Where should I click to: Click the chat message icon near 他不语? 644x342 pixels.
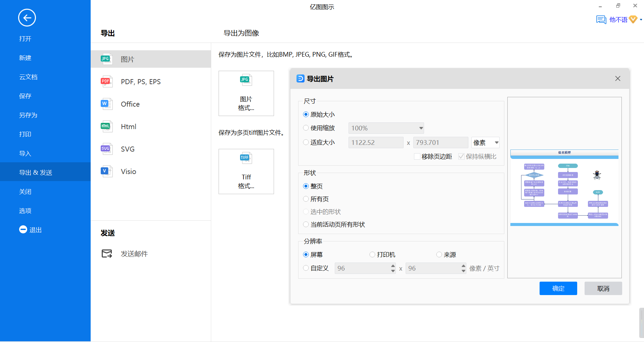(x=601, y=20)
